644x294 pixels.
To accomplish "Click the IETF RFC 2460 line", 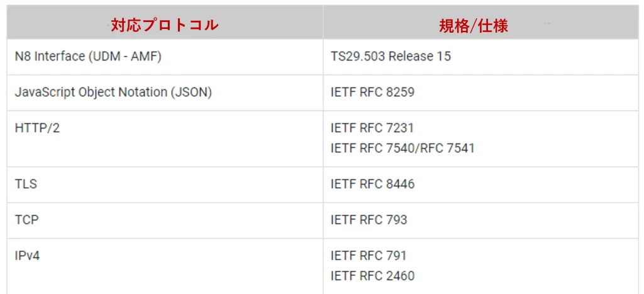I will (372, 276).
